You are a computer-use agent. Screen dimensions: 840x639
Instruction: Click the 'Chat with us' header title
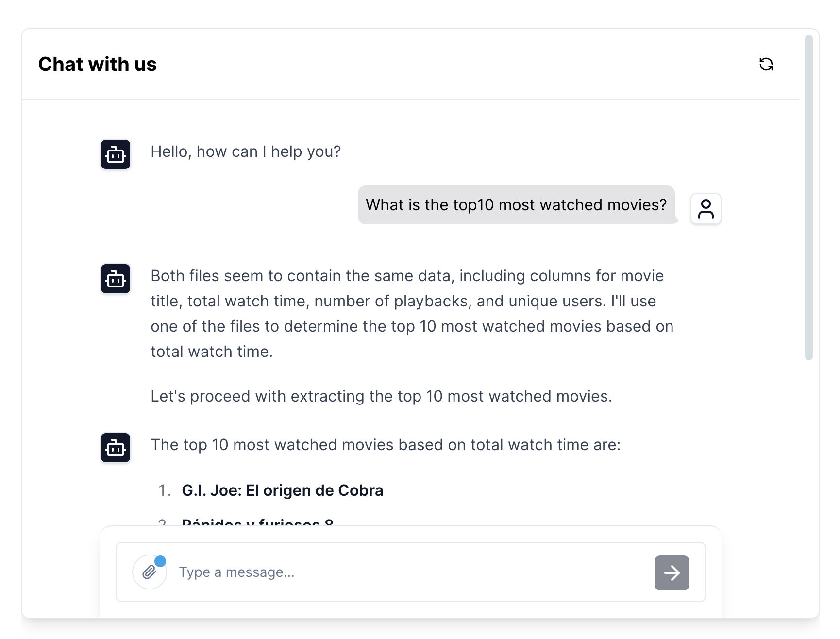tap(98, 64)
